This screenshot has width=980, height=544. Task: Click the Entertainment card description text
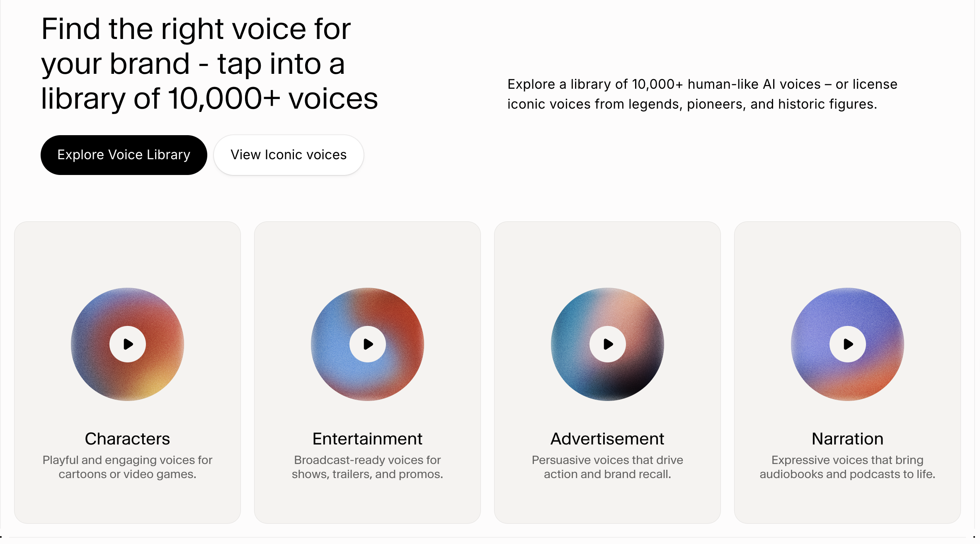(x=368, y=467)
